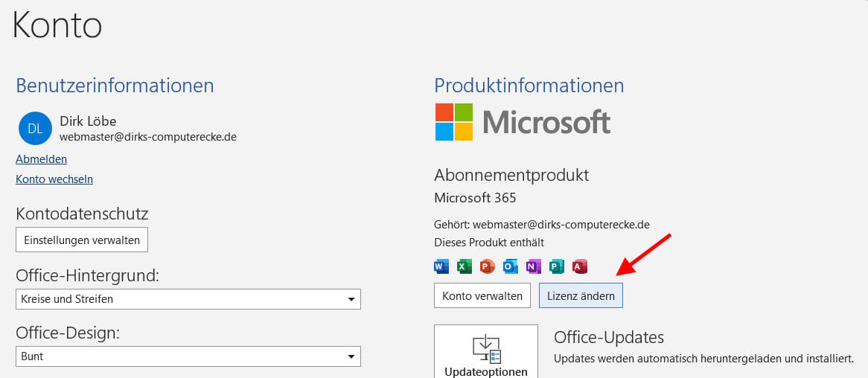Image resolution: width=868 pixels, height=378 pixels.
Task: Open the Updateoptionen button
Action: click(486, 351)
